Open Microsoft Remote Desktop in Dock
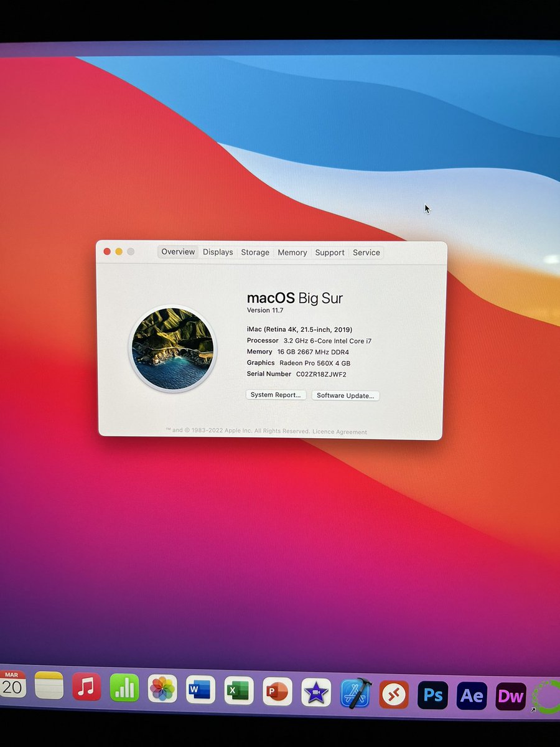 coord(394,694)
